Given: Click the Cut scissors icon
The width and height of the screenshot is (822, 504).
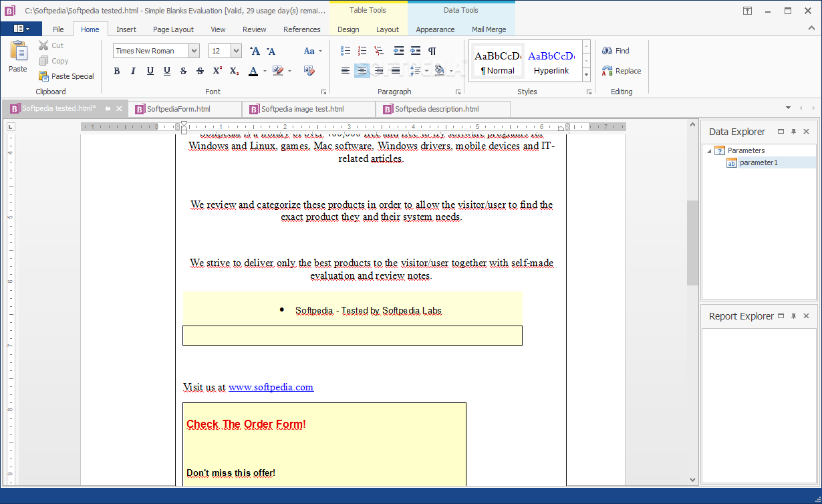Looking at the screenshot, I should click(x=44, y=45).
